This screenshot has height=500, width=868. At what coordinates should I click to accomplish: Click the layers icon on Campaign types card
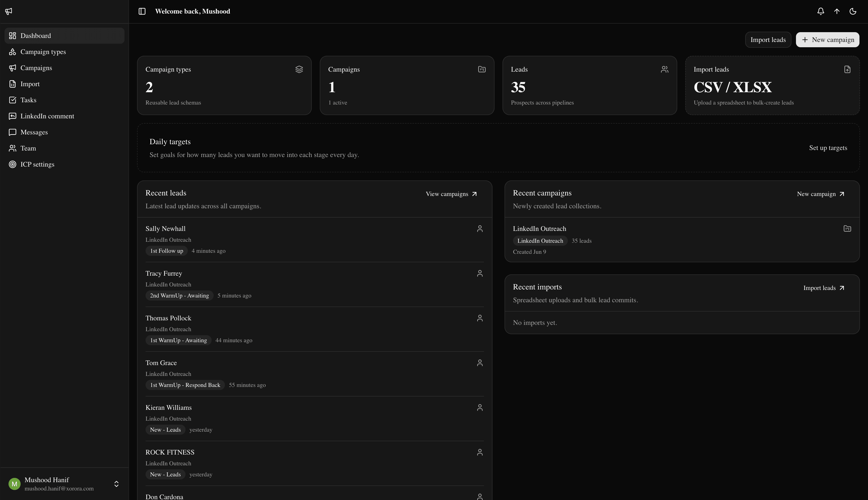point(299,69)
